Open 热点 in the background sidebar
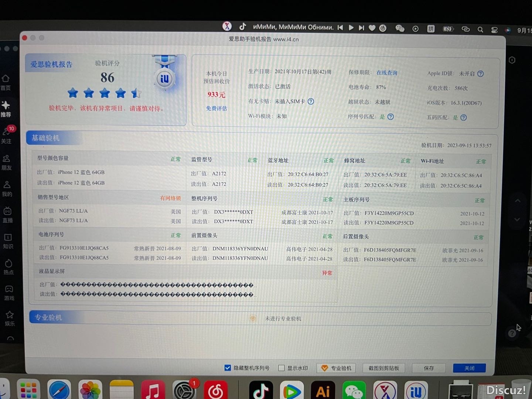The width and height of the screenshot is (532, 399). [8, 267]
